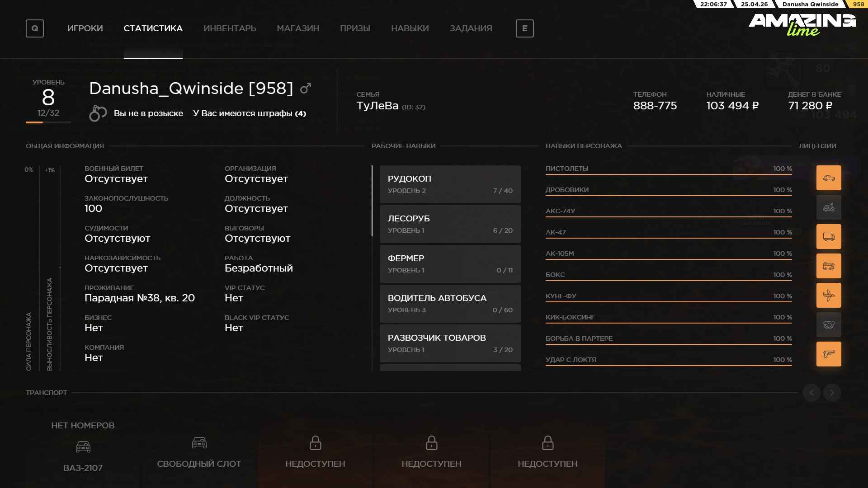
Task: Click the car license icon
Action: [x=829, y=178]
